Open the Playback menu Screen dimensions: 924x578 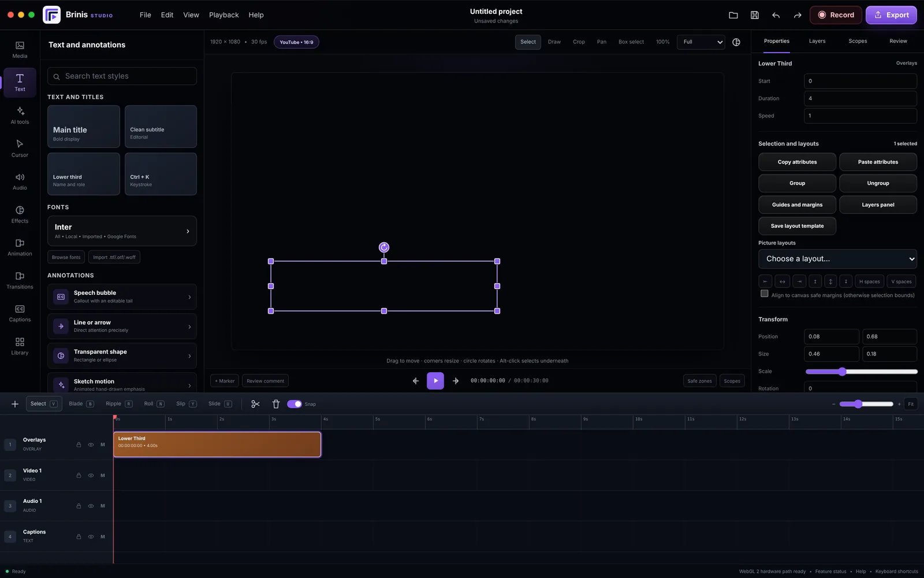223,15
